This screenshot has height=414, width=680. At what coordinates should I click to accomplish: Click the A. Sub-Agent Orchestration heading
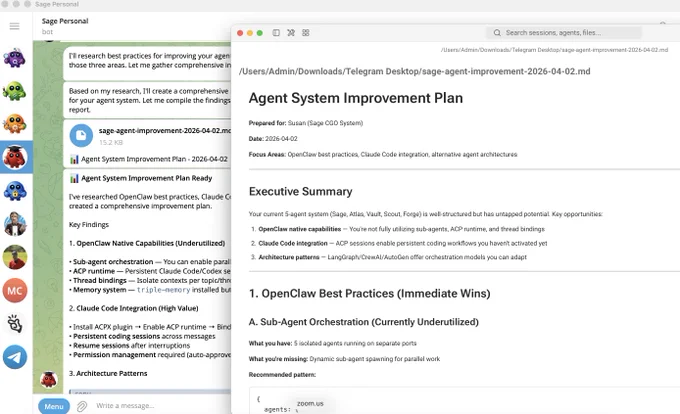[363, 322]
